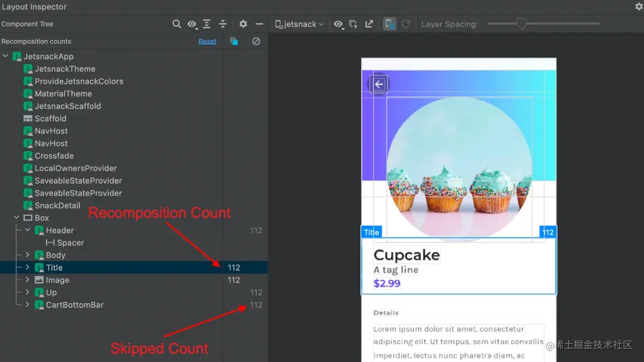Select LocalOwnersProvider in the tree
The width and height of the screenshot is (644, 362).
tap(76, 168)
